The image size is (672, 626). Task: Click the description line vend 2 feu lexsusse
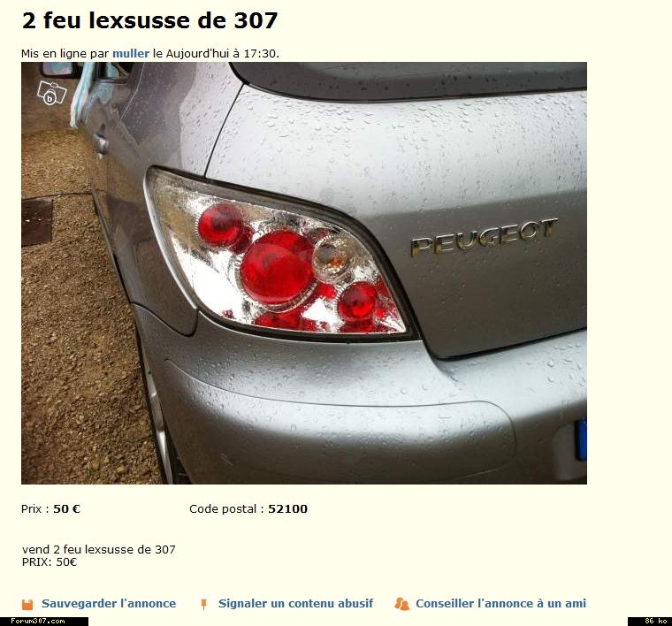(98, 549)
